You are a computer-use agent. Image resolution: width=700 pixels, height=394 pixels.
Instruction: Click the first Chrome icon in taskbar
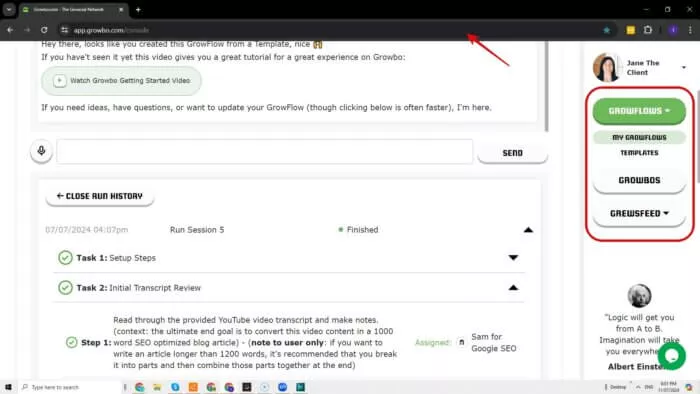139,387
